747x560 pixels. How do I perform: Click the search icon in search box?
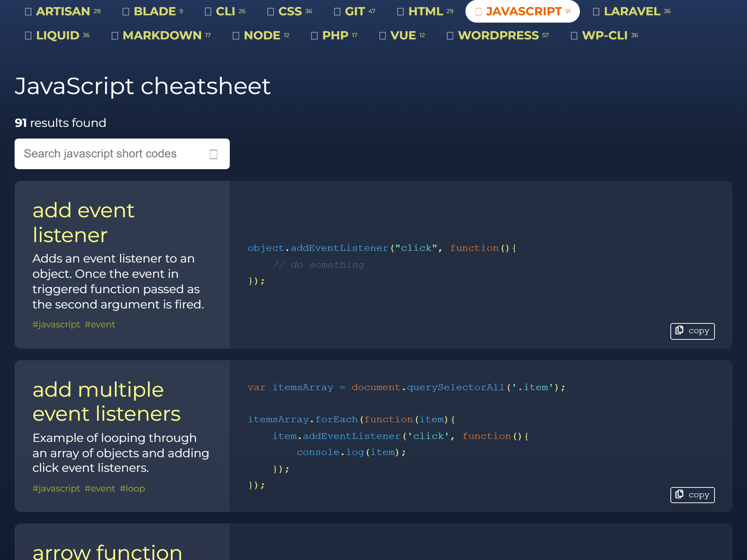[x=214, y=154]
